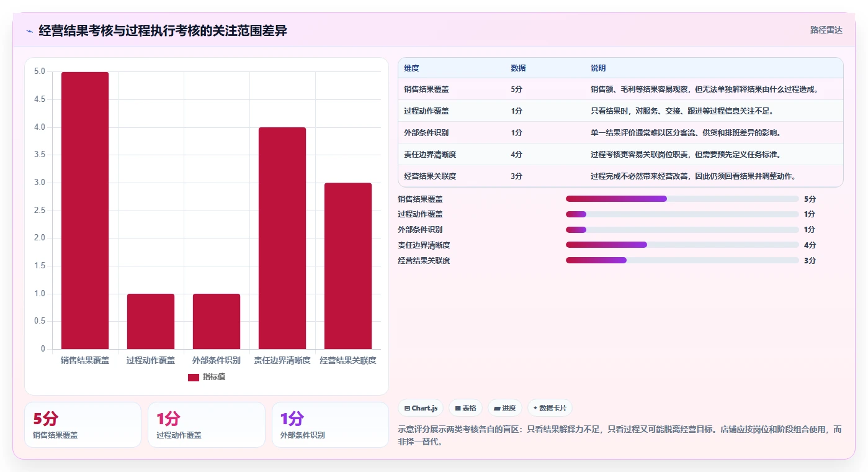Select the 过程动作覆盖 cell in the table
Image resolution: width=868 pixels, height=472 pixels.
click(426, 111)
